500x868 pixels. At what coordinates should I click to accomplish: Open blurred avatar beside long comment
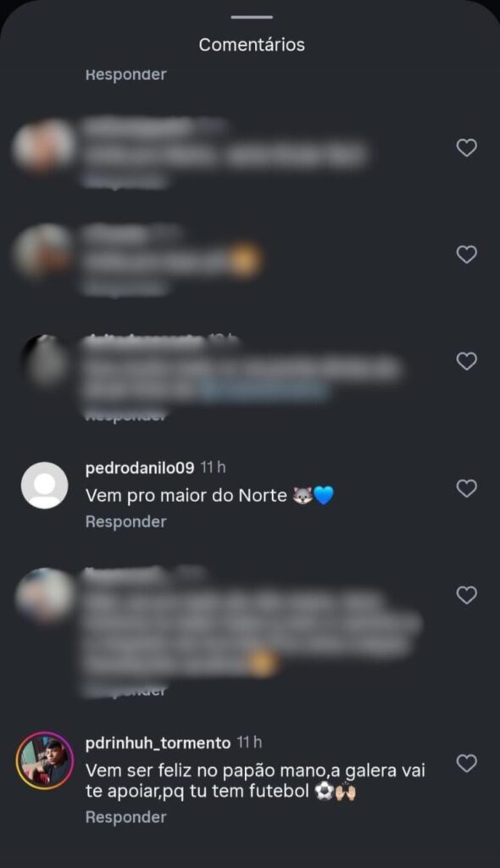tap(44, 595)
